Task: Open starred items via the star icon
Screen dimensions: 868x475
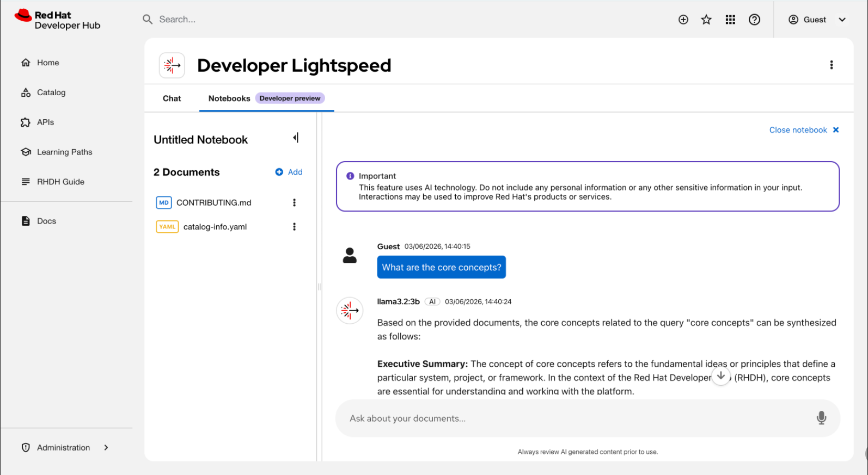Action: click(x=706, y=20)
